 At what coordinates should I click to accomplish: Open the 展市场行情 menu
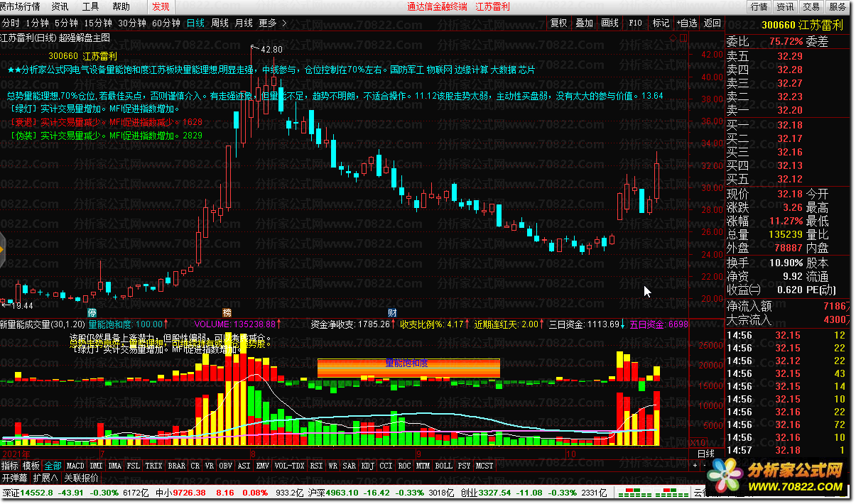[x=19, y=6]
